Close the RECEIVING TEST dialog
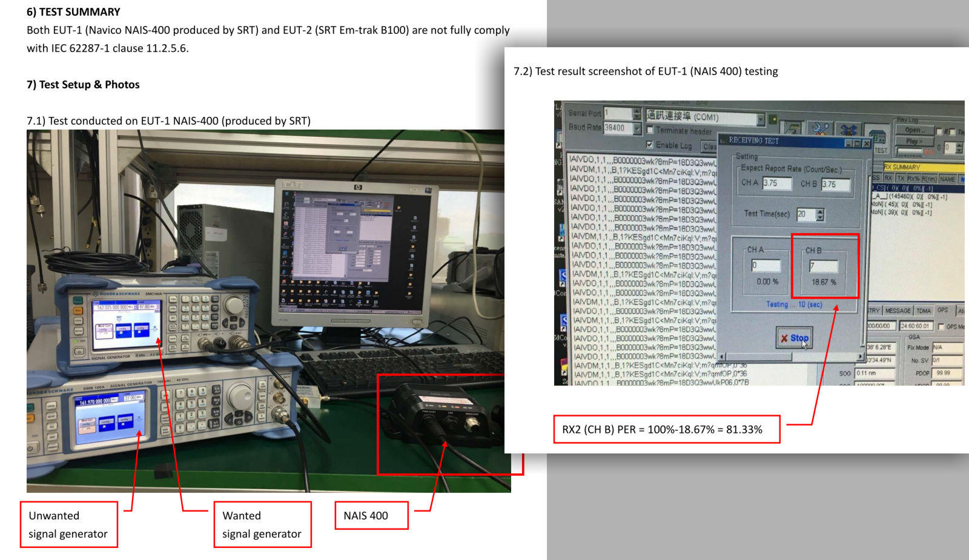969x560 pixels. click(866, 144)
